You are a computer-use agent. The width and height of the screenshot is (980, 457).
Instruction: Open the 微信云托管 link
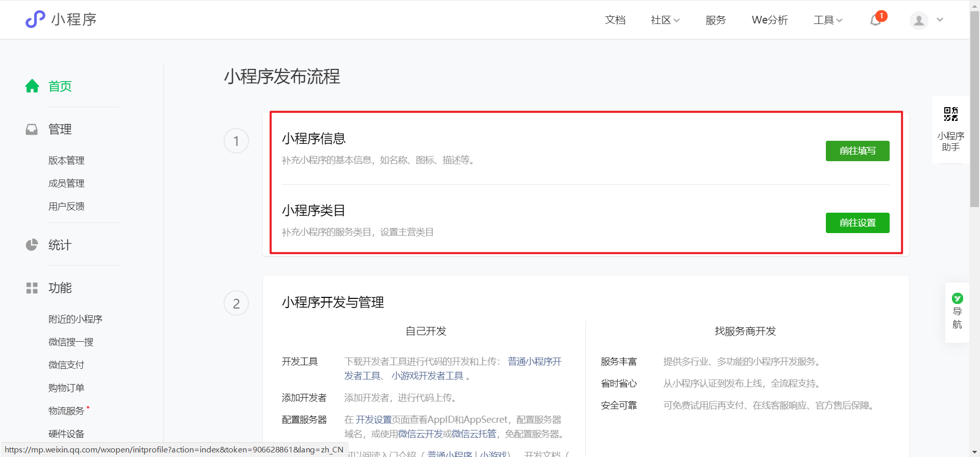(x=474, y=434)
